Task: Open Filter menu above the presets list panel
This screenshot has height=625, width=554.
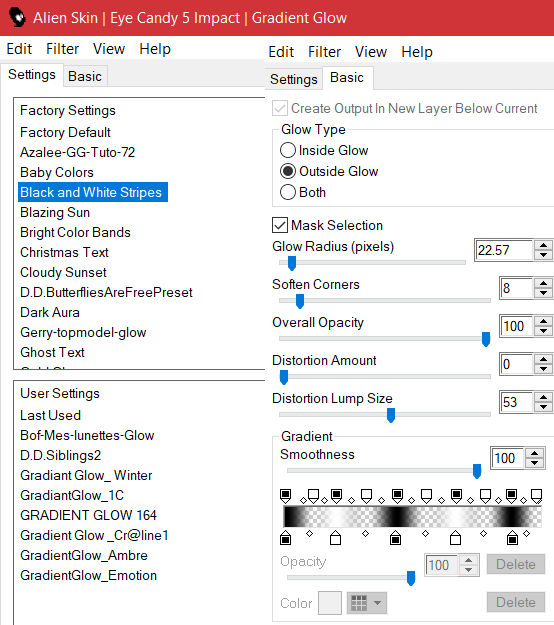Action: pyautogui.click(x=63, y=49)
